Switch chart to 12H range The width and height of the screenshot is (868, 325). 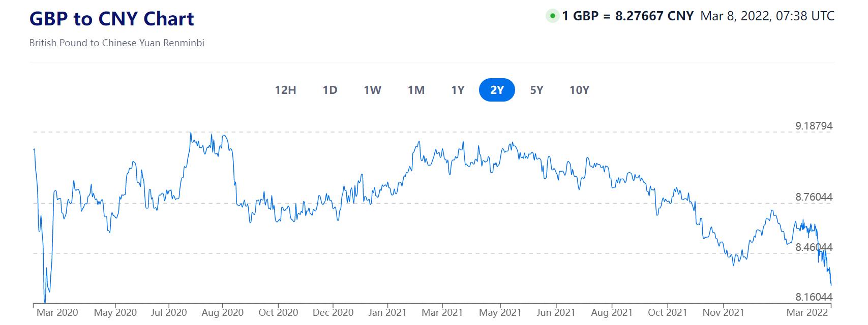click(x=285, y=90)
